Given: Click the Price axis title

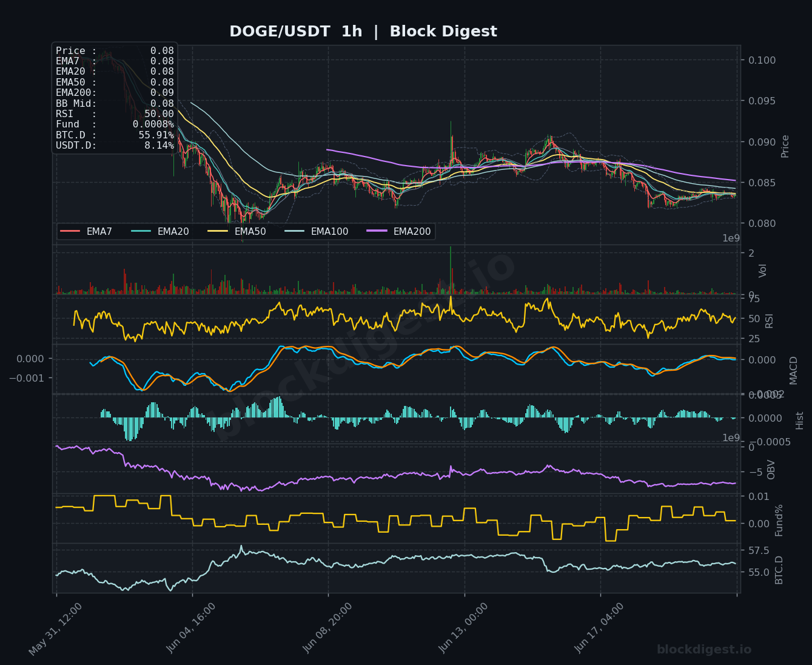Looking at the screenshot, I should pyautogui.click(x=785, y=146).
